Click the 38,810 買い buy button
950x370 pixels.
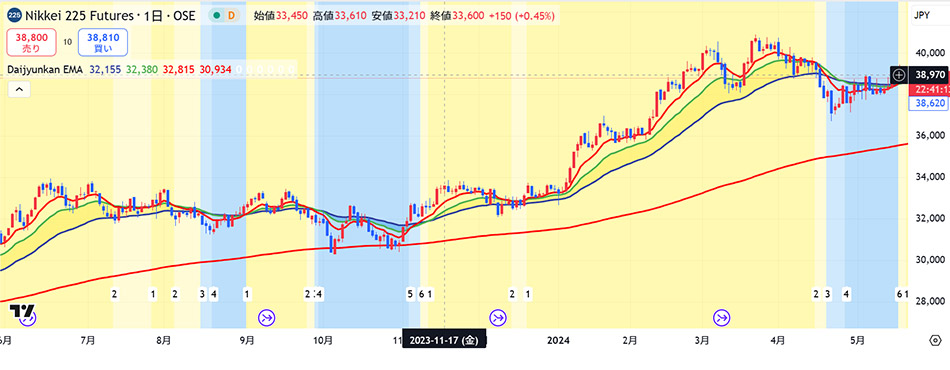point(102,42)
